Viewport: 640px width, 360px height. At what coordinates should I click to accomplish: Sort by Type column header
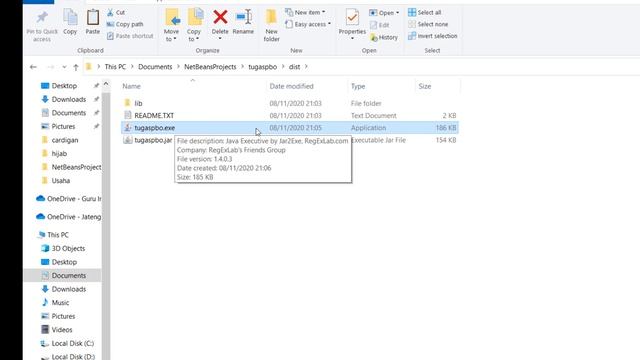(x=358, y=86)
